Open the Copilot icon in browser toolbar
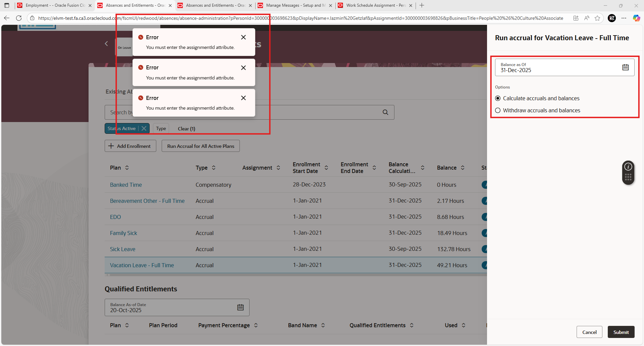644x346 pixels. point(636,18)
